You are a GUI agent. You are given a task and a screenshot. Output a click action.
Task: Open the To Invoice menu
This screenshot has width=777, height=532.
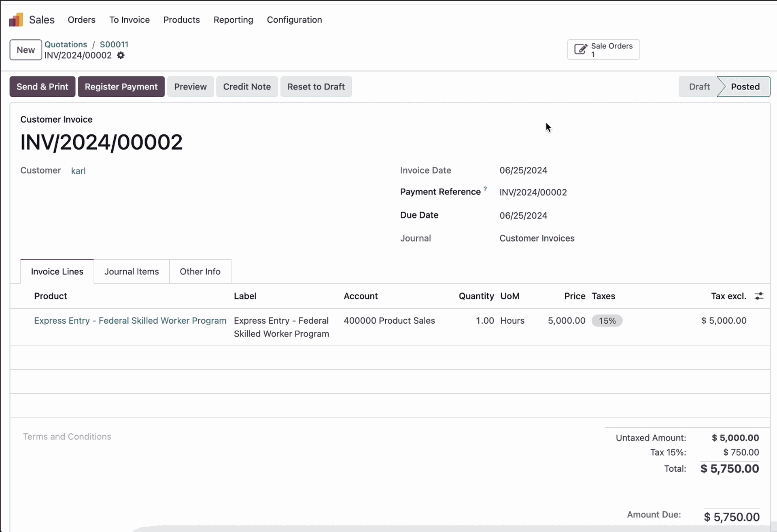coord(129,20)
